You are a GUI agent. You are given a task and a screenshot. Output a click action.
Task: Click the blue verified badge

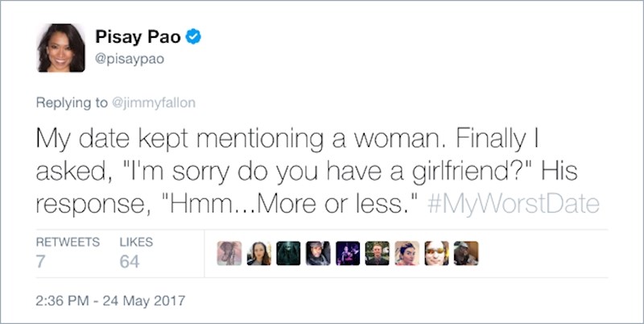[x=194, y=36]
